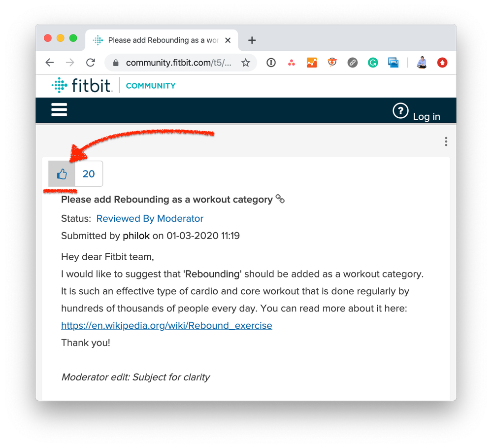Bookmark page with the star icon

pyautogui.click(x=246, y=63)
